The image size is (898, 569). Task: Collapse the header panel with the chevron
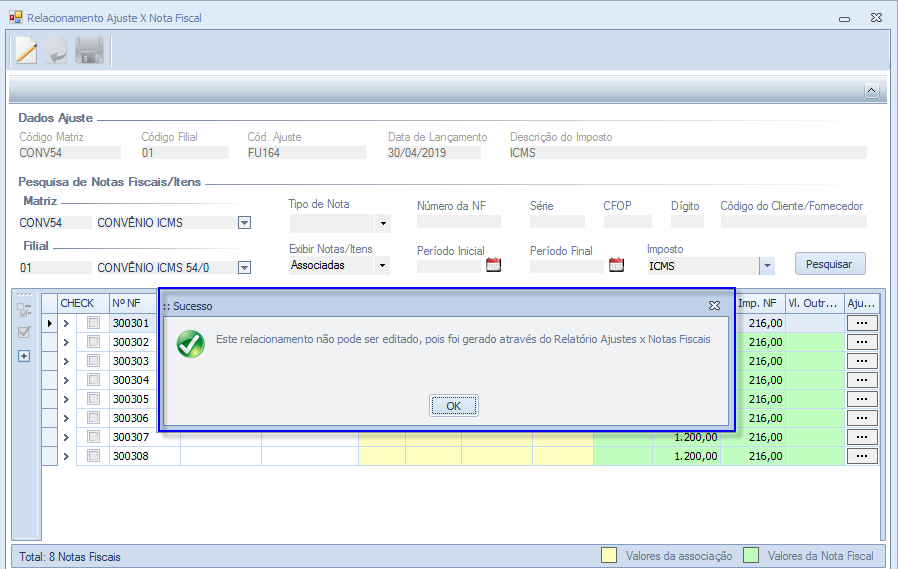pos(871,91)
